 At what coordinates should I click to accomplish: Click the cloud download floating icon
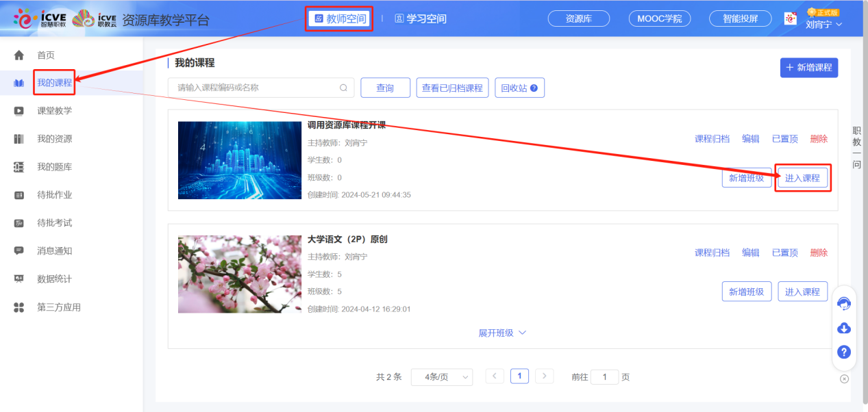point(843,328)
